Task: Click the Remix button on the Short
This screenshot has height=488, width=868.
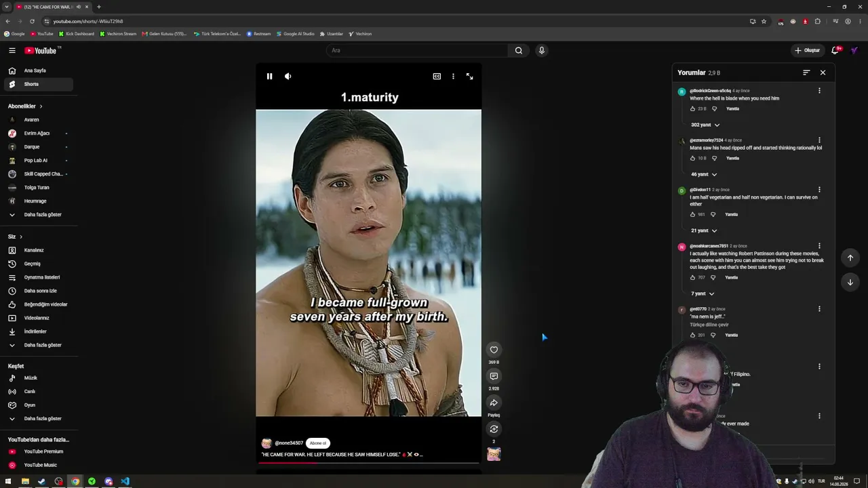Action: (494, 429)
